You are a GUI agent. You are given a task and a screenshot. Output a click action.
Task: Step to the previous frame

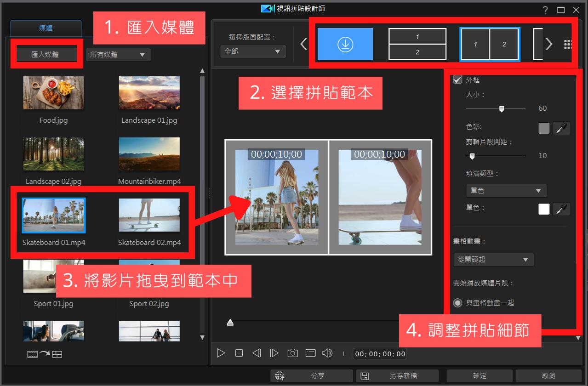click(257, 353)
